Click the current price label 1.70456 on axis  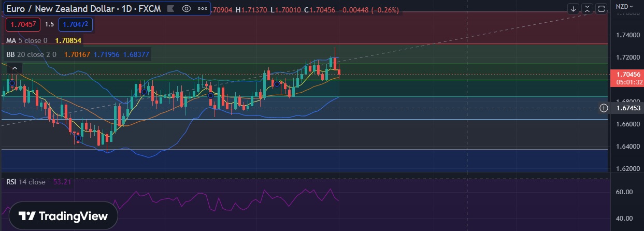(x=627, y=74)
